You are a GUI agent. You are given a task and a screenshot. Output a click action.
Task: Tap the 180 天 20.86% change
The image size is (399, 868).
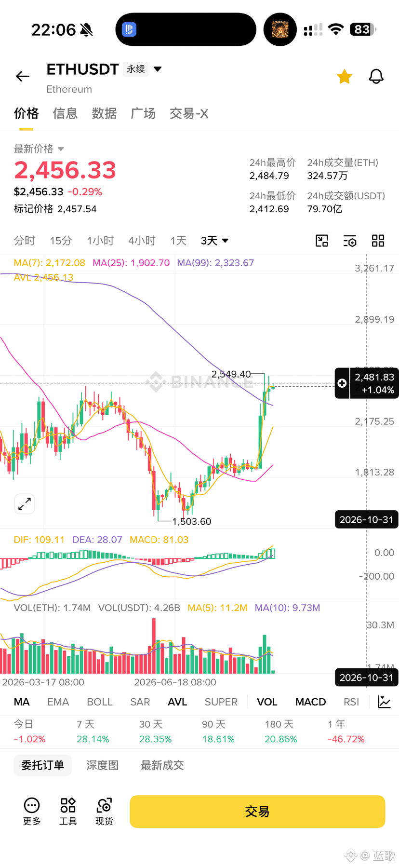[281, 732]
